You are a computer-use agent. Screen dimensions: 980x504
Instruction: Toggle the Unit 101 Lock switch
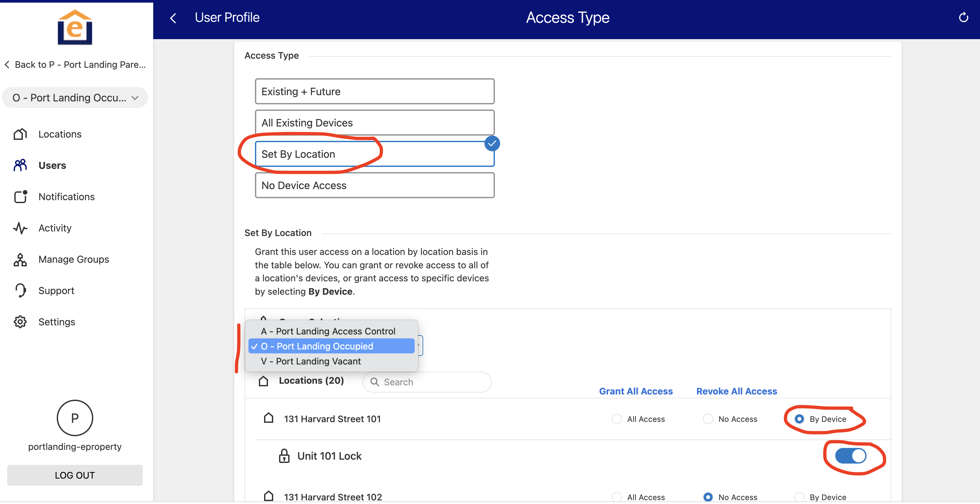point(850,456)
